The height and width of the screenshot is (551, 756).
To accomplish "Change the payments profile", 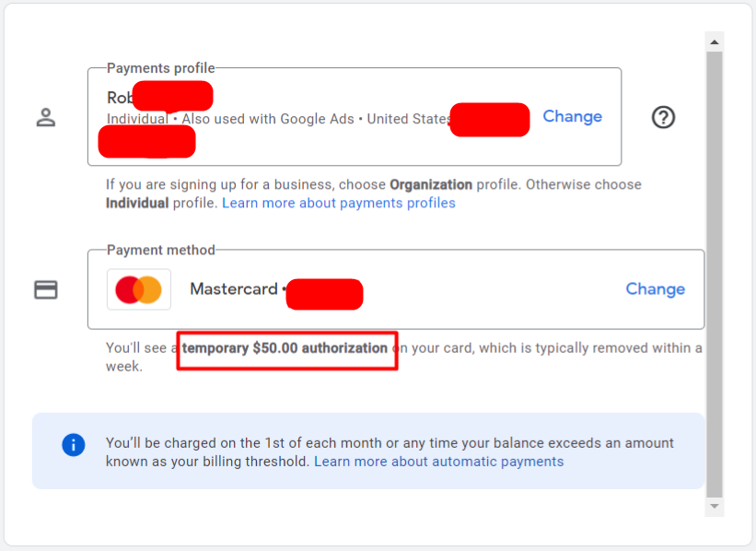I will [573, 116].
